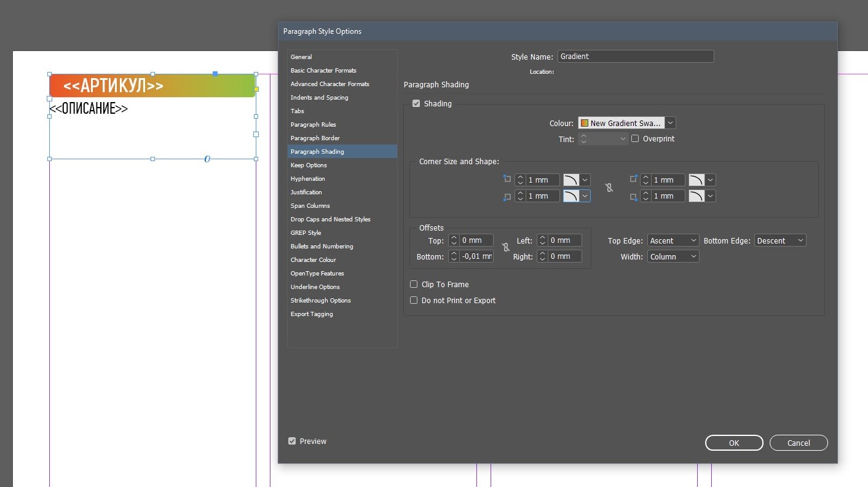Click the Tint stepper arrows
The height and width of the screenshot is (487, 868).
pyautogui.click(x=583, y=139)
